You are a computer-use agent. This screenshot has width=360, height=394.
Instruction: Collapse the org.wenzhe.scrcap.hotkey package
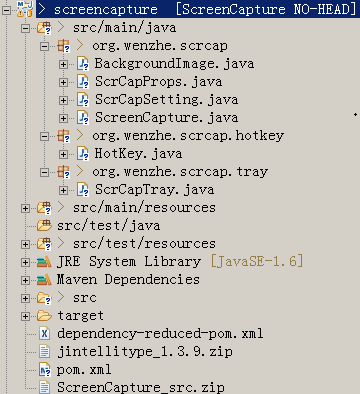coord(44,136)
